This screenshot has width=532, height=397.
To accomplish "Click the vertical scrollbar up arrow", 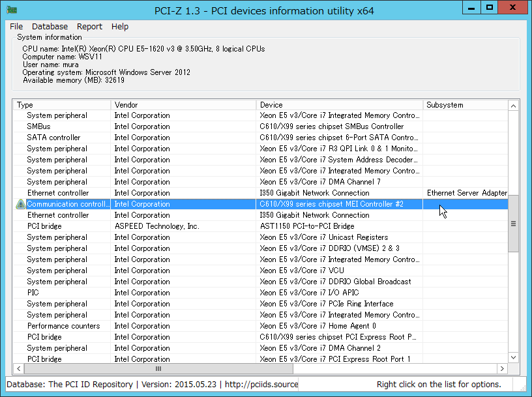I will click(513, 106).
